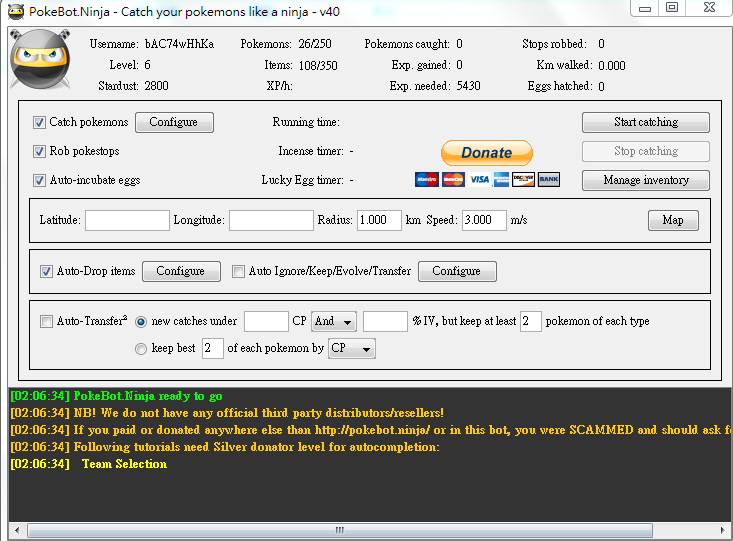This screenshot has width=733, height=541.
Task: Click the American Express card icon
Action: [x=501, y=180]
